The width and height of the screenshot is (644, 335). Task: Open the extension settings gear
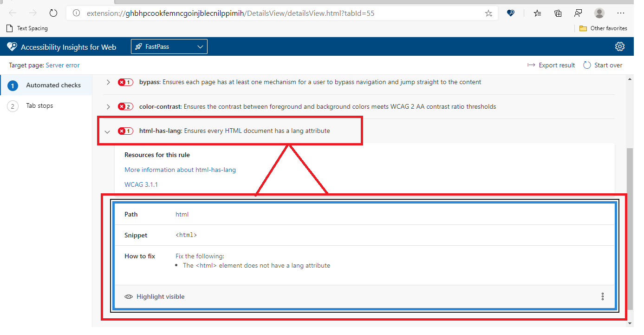pos(620,46)
